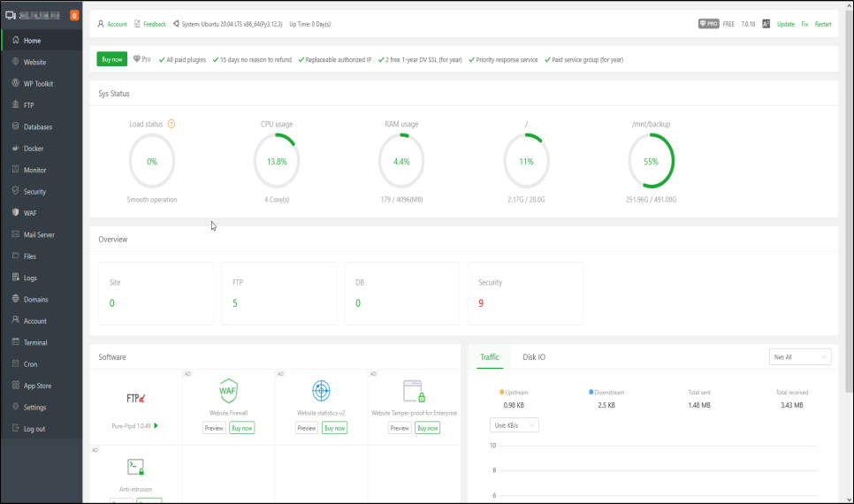Click the Website Tamper-proof for Enterprise icon
The image size is (854, 504).
(414, 391)
